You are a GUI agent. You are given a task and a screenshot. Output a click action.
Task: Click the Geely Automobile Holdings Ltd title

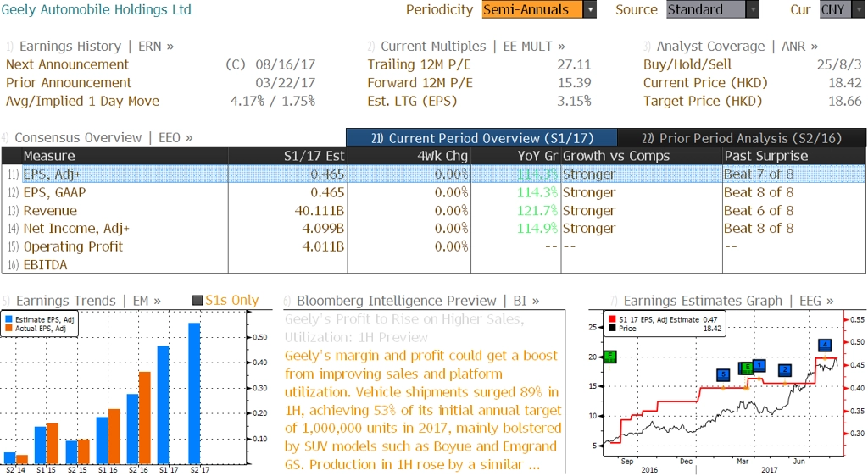pos(97,9)
